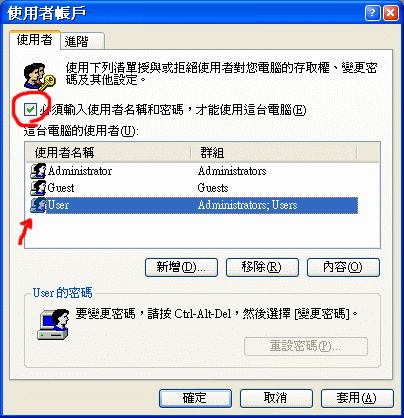Click the 取消 button
This screenshot has width=404, height=418.
tap(276, 398)
